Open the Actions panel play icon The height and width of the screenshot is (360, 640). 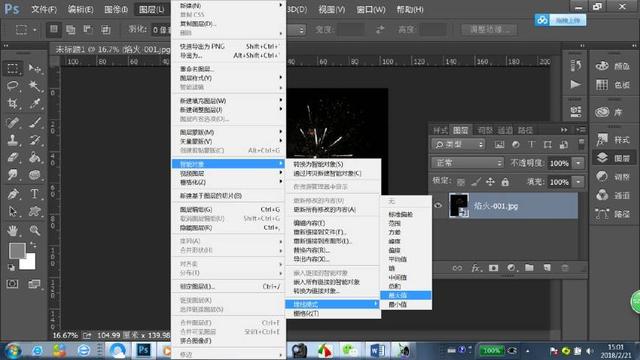pos(576,84)
